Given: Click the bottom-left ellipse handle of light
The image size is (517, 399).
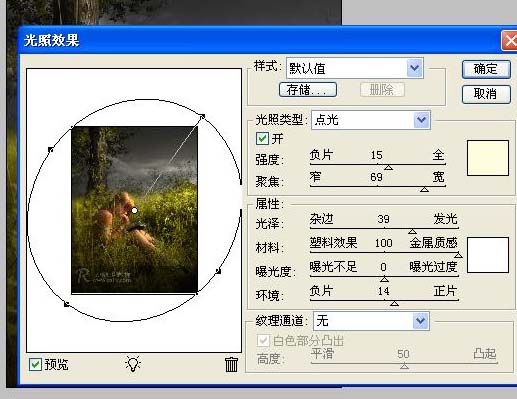Looking at the screenshot, I should tap(66, 304).
